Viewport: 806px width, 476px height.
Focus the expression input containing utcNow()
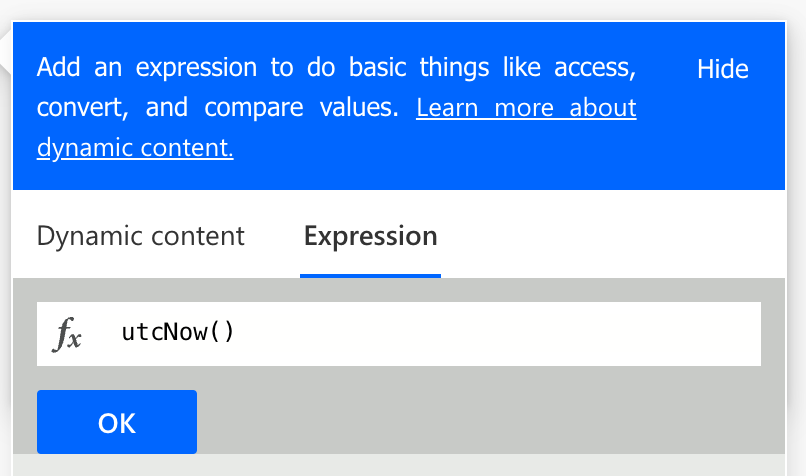399,334
